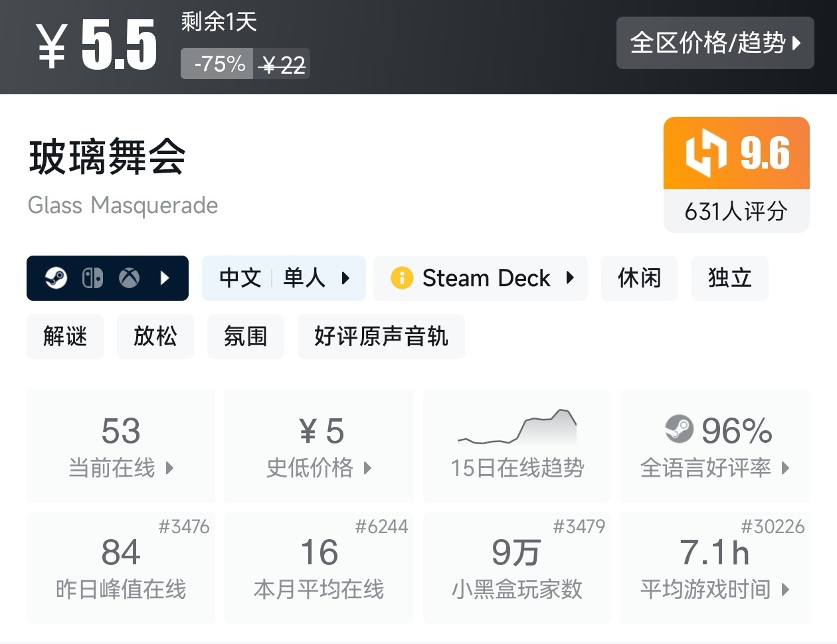
Task: Expand the platform list arrow
Action: [165, 278]
